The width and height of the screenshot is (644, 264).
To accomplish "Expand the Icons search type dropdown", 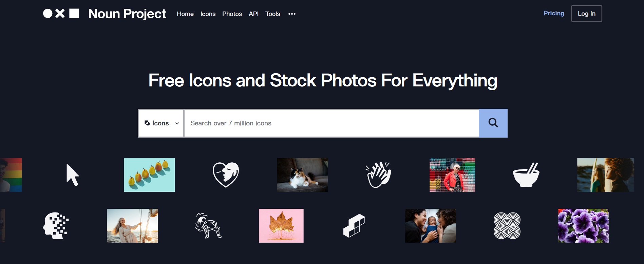I will click(x=161, y=123).
